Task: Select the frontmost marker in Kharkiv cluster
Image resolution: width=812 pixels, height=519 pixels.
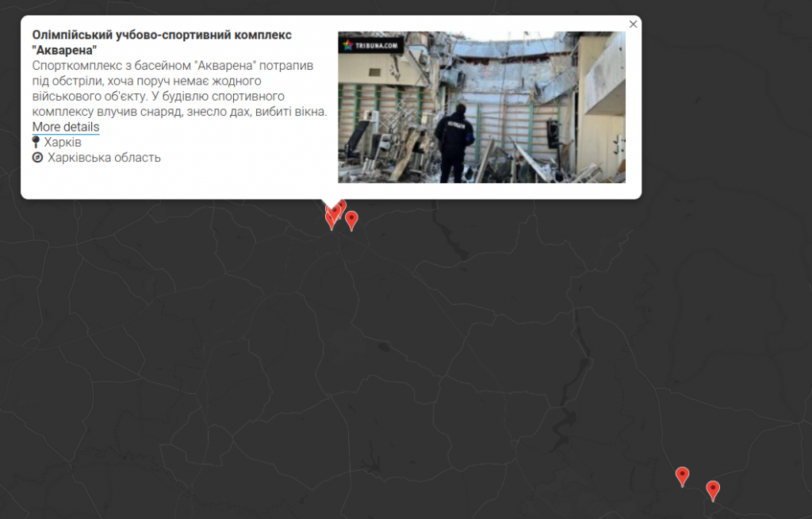Action: (x=335, y=211)
